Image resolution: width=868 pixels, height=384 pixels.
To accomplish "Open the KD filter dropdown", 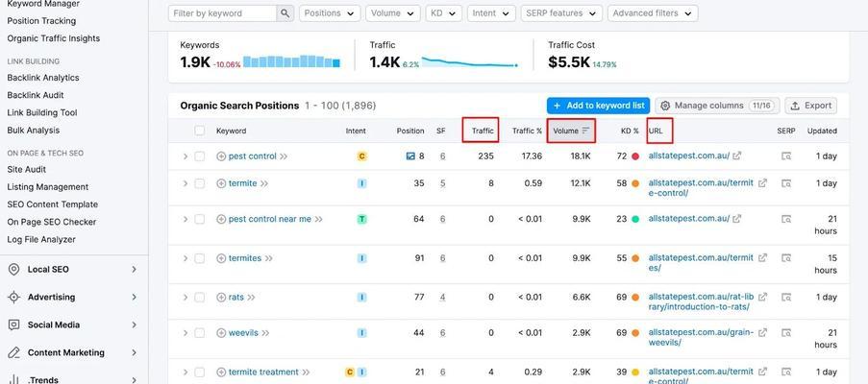I will pos(443,13).
